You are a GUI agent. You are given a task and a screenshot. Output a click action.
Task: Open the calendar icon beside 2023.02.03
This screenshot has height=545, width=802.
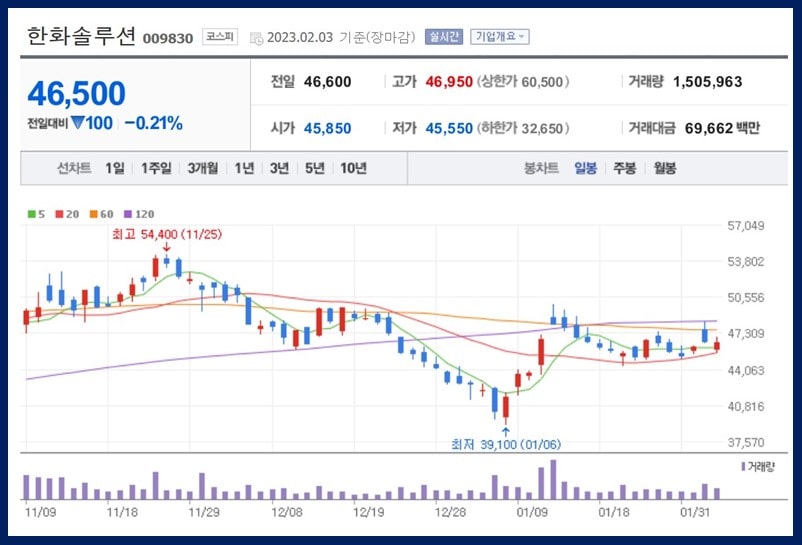tap(256, 38)
